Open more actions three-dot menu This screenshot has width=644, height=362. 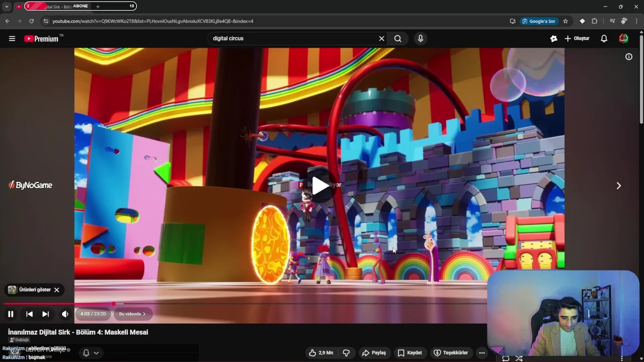[x=482, y=353]
